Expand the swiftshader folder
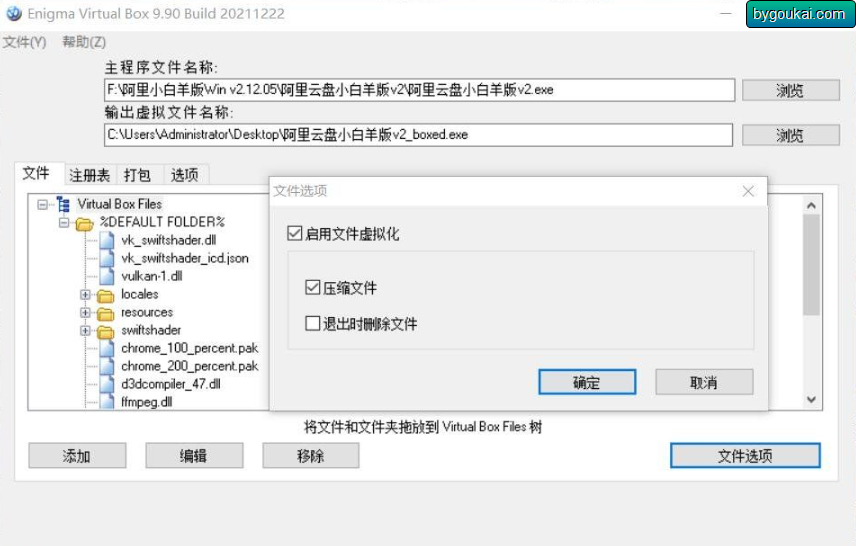Viewport: 856px width, 546px height. (85, 330)
